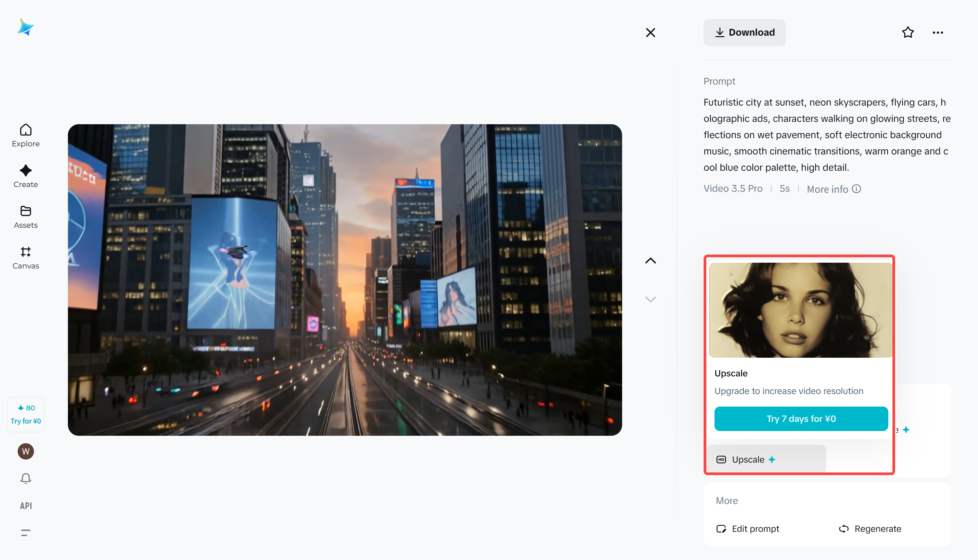
Task: Navigate to previous video with up chevron
Action: click(x=650, y=260)
